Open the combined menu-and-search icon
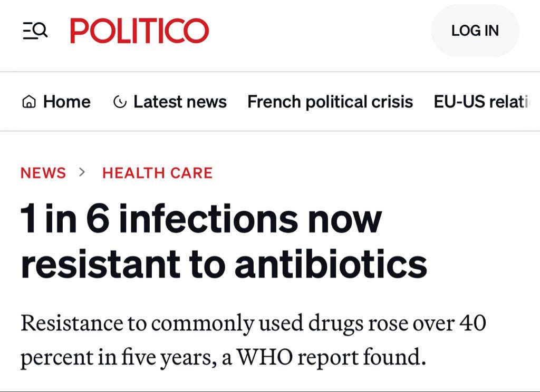Viewport: 540px width, 392px height. (34, 30)
